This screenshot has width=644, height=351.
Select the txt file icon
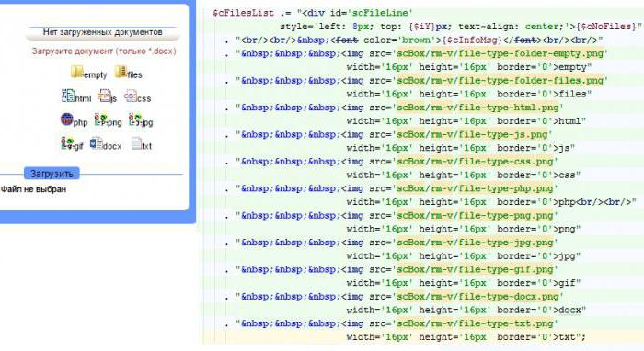click(136, 143)
